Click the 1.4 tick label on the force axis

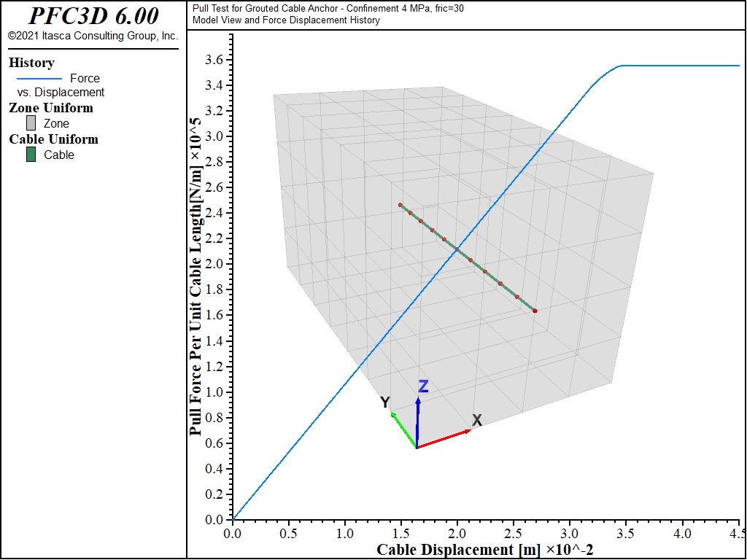pos(215,341)
